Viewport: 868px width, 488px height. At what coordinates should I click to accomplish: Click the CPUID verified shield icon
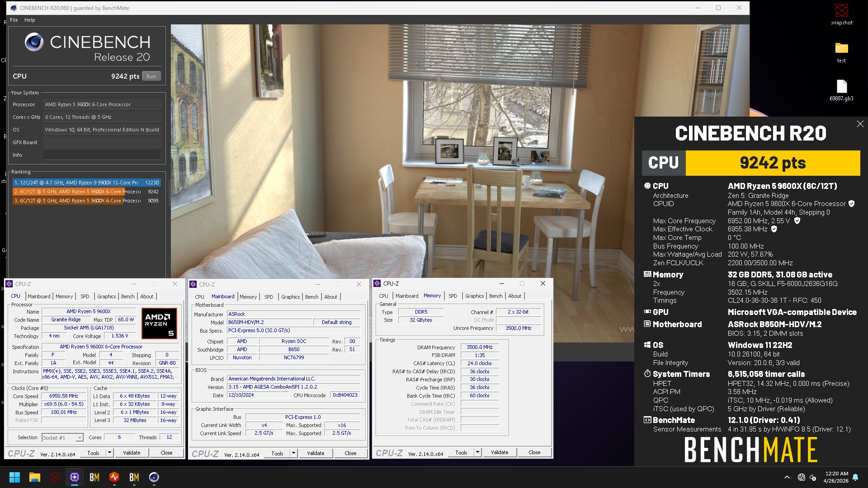point(852,204)
